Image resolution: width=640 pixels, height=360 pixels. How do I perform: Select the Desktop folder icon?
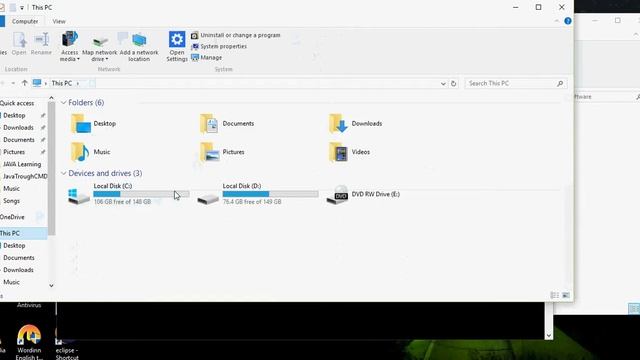(80, 123)
